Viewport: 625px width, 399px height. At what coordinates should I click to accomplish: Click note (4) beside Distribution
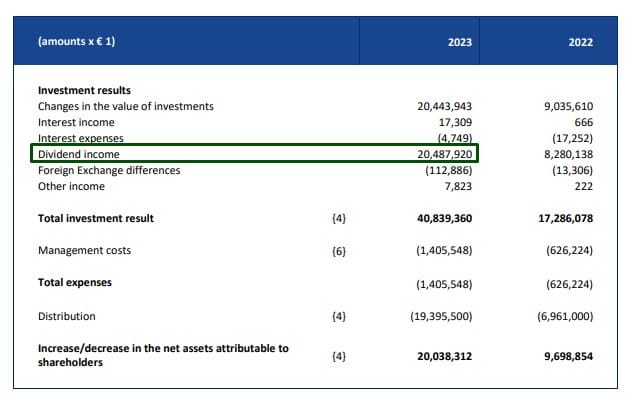click(339, 316)
